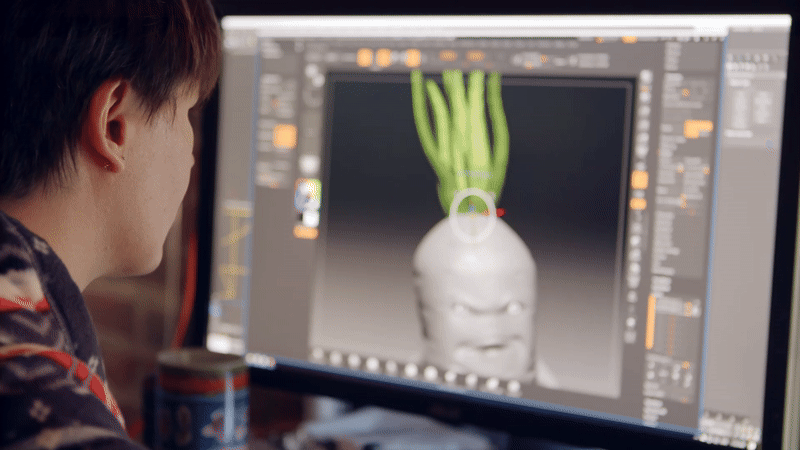Click the white transpose gizmo ring on model
This screenshot has width=800, height=450.
click(x=472, y=215)
